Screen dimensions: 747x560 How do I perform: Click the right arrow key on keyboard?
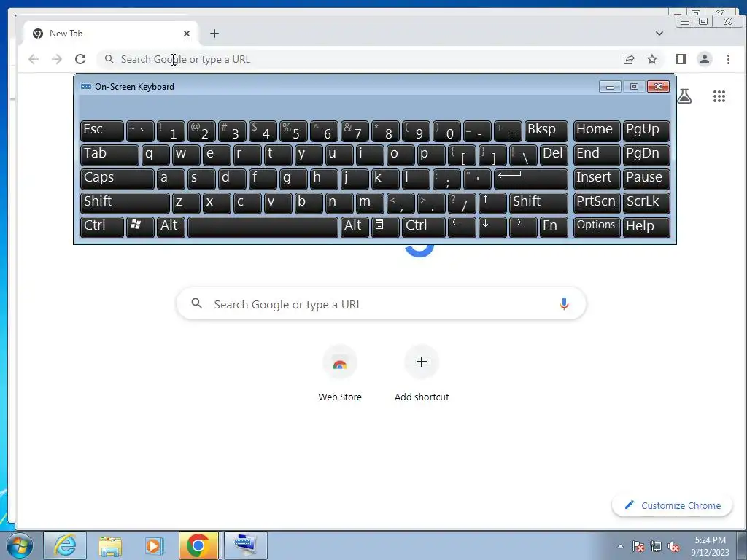pos(522,227)
